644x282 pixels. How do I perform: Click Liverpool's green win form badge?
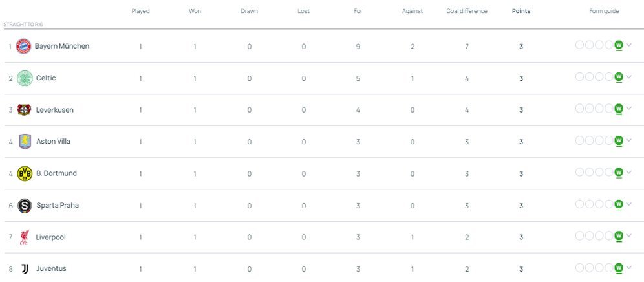(619, 235)
